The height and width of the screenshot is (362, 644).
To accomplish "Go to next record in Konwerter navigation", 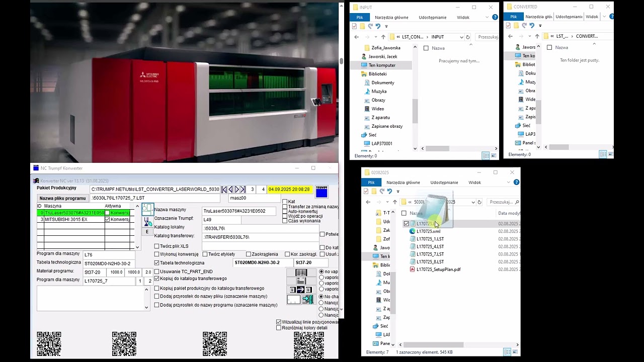I will (237, 190).
